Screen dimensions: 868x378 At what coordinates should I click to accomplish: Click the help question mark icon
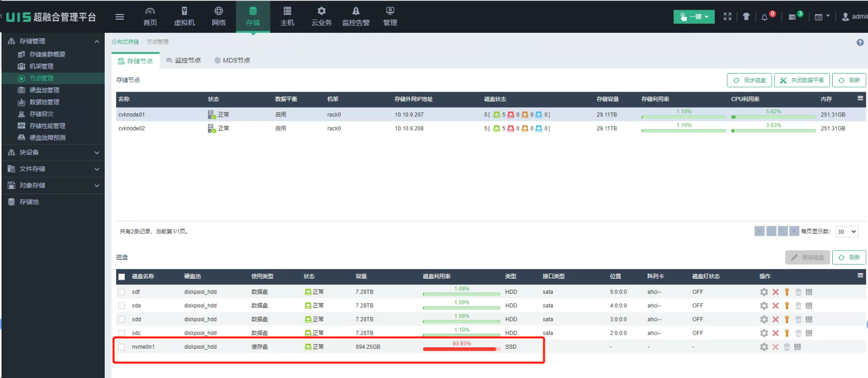[x=860, y=42]
